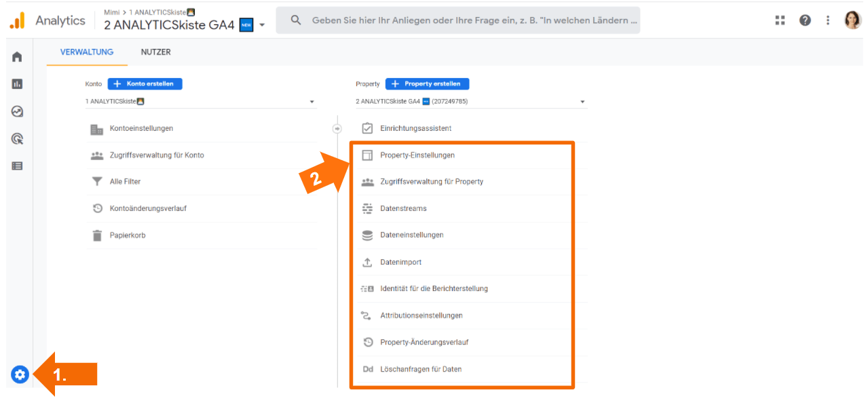
Task: Click the Admin gear icon in sidebar
Action: (20, 374)
